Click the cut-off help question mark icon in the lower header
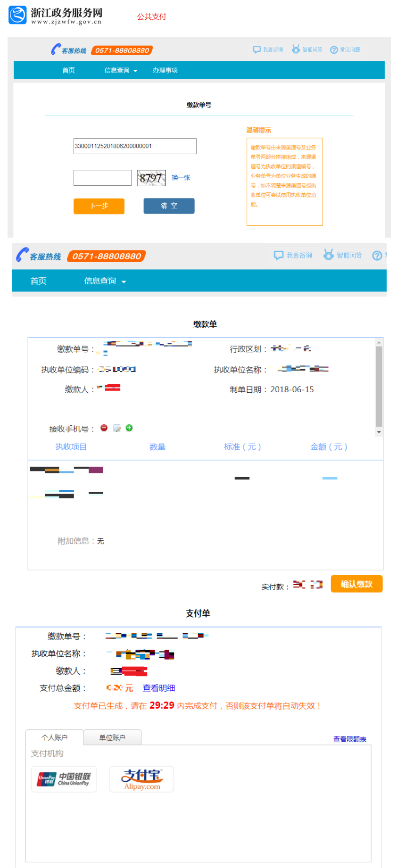This screenshot has width=397, height=868. point(377,256)
